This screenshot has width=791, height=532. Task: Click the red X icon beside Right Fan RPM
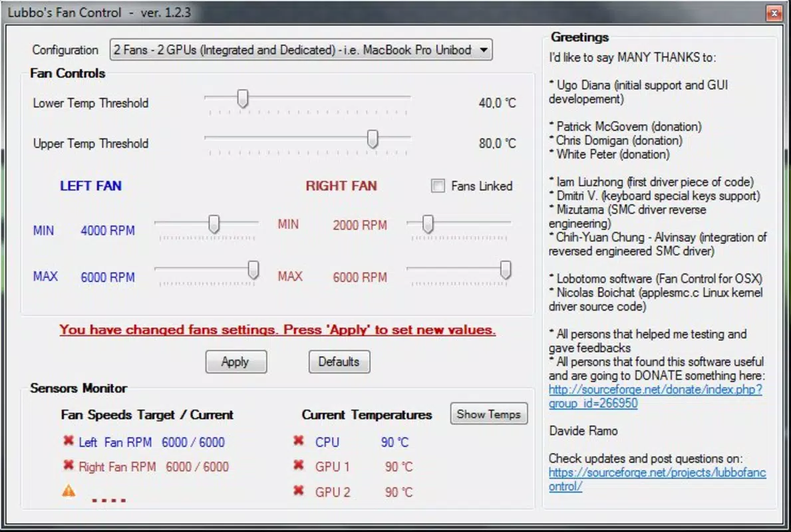point(69,465)
